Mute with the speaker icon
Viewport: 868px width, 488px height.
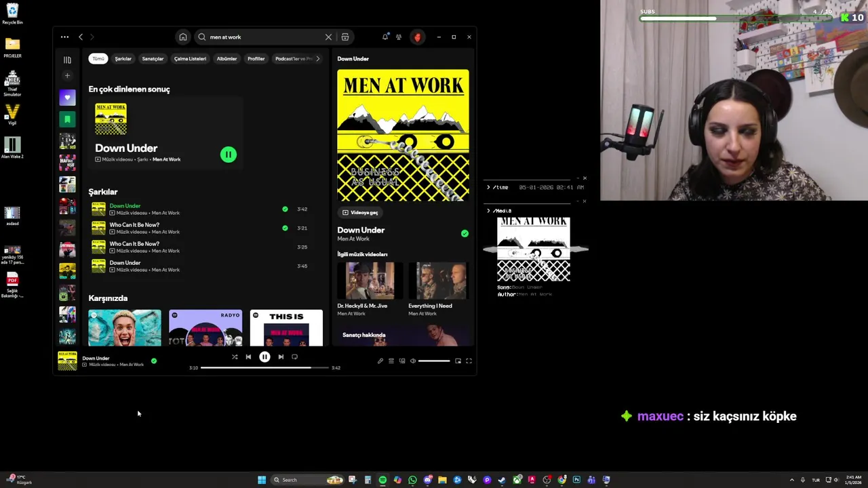coord(413,361)
